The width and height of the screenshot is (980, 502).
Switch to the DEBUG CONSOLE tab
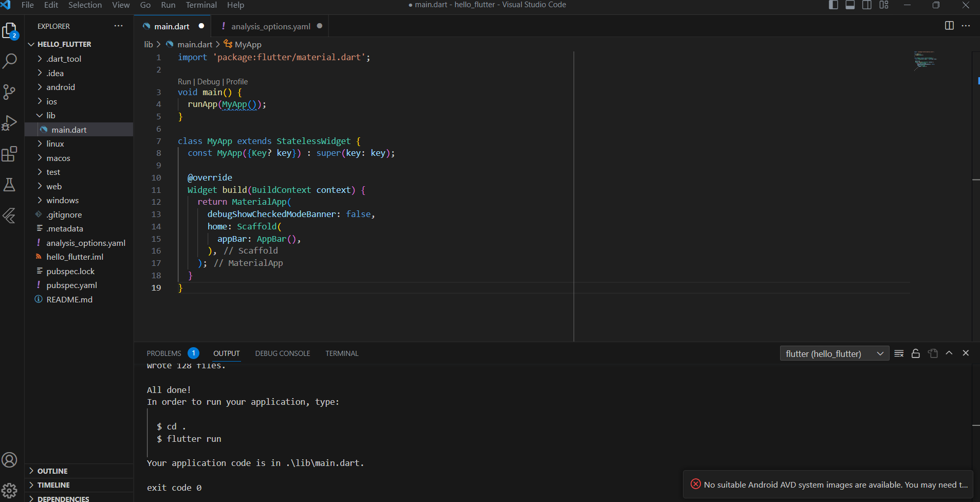click(x=283, y=353)
